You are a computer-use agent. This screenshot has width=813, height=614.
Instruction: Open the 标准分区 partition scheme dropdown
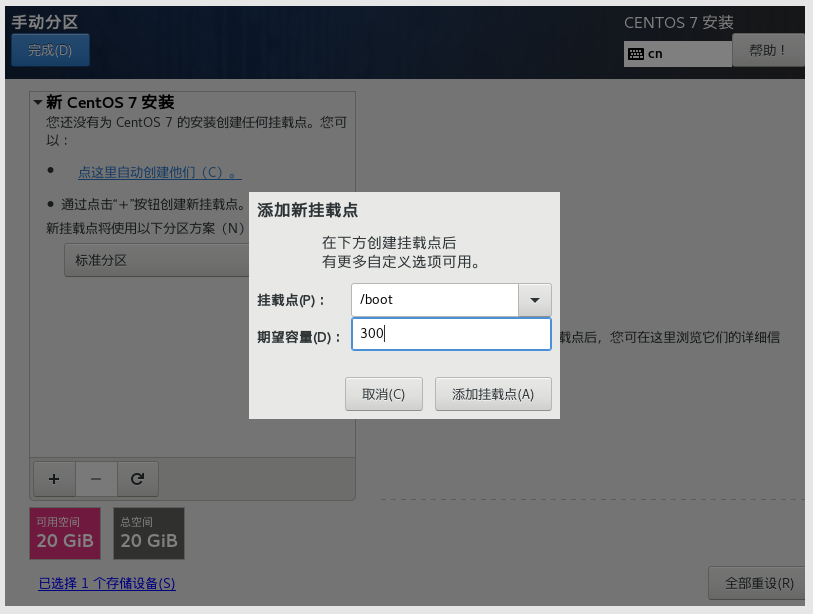pyautogui.click(x=157, y=260)
